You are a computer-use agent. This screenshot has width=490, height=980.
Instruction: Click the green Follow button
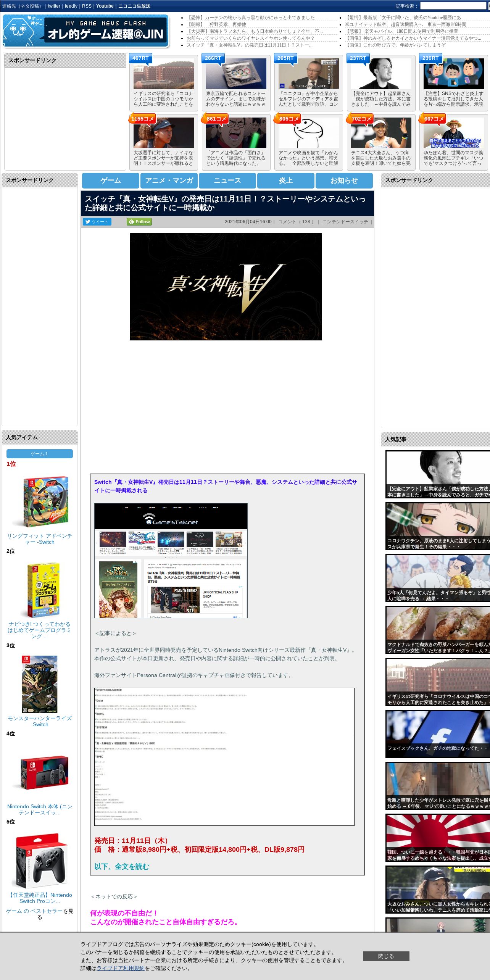pos(139,222)
